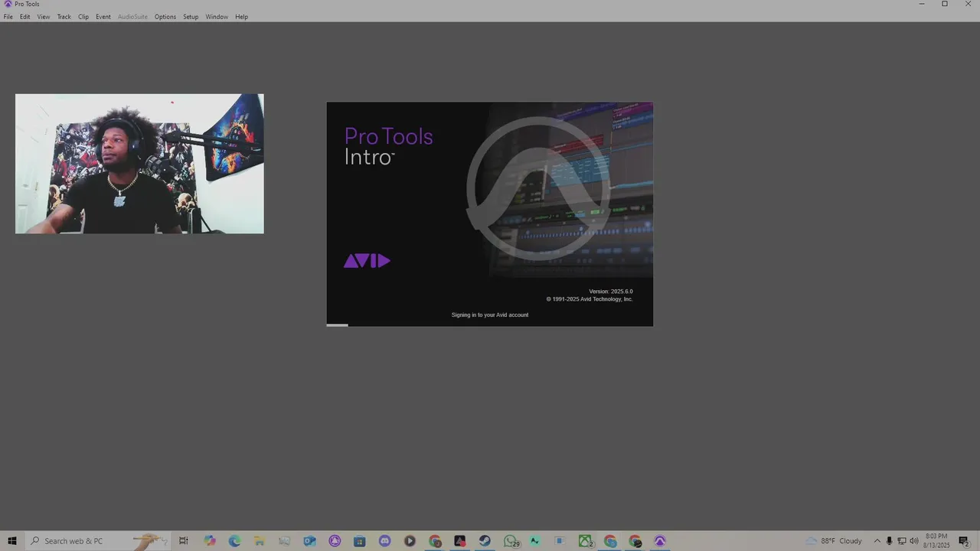Open the Window menu
This screenshot has width=980, height=551.
coord(217,17)
